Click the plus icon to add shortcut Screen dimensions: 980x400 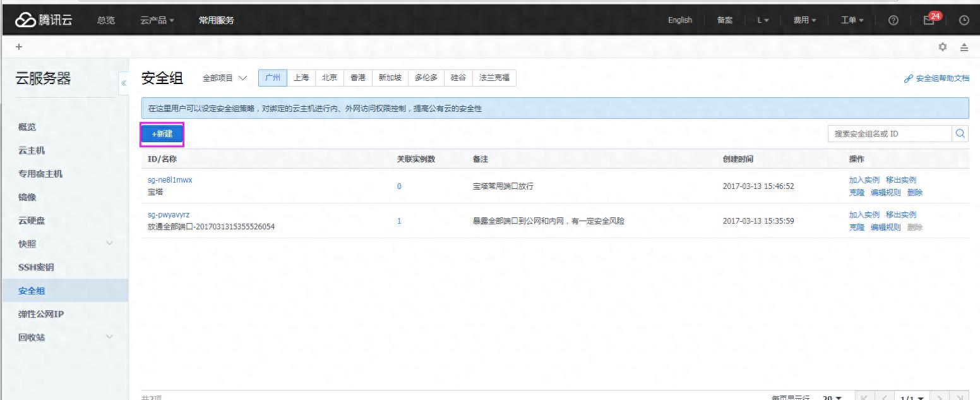click(18, 47)
